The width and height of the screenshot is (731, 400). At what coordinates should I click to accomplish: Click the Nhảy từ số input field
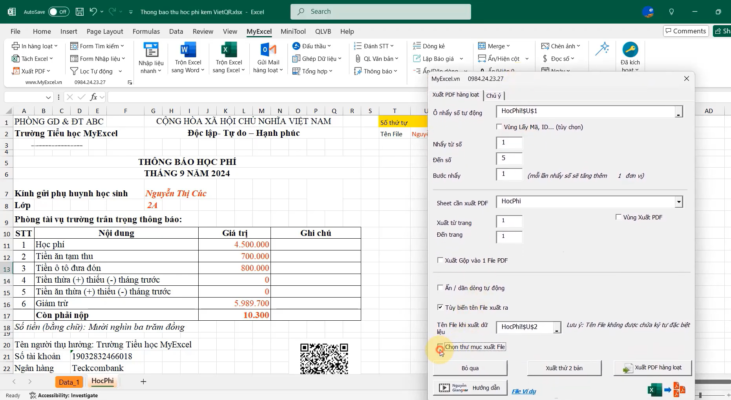[509, 143]
